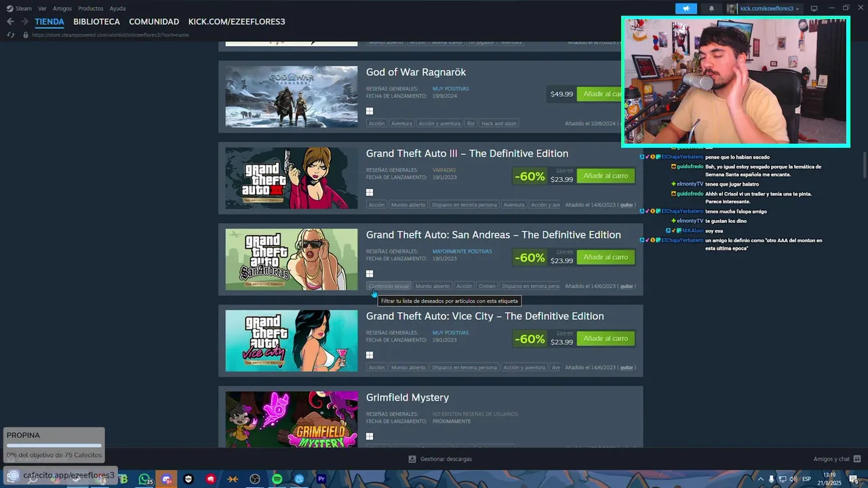This screenshot has width=868, height=488.
Task: Click Windows platform icon under God of War Ragnarök
Action: point(370,111)
